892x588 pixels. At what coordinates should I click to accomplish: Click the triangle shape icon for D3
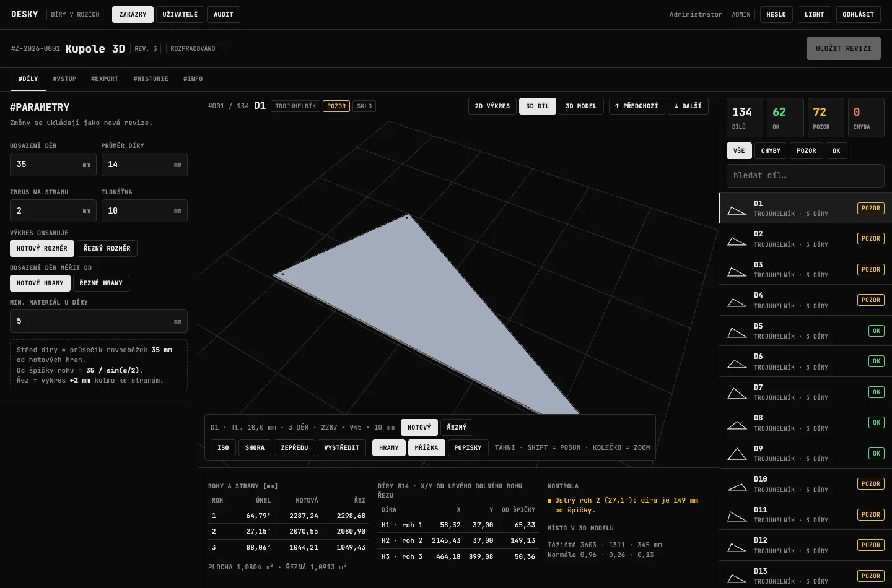tap(737, 272)
